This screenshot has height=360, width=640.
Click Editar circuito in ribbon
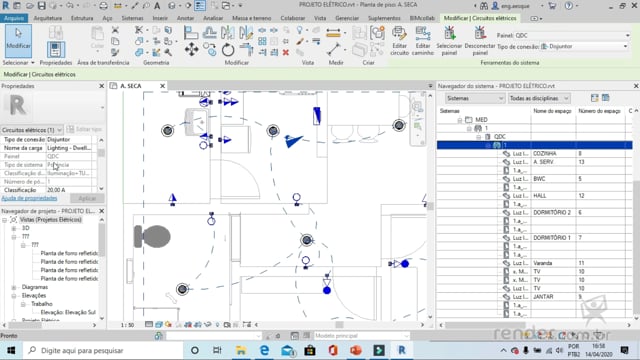399,41
